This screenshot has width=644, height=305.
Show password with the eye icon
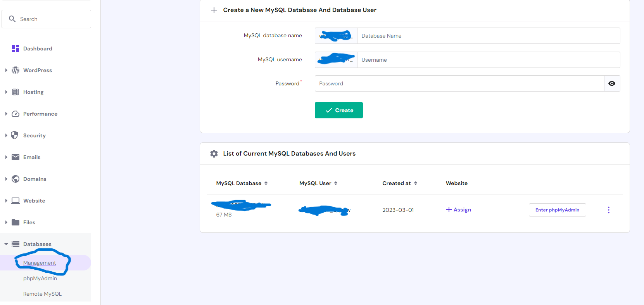click(612, 83)
